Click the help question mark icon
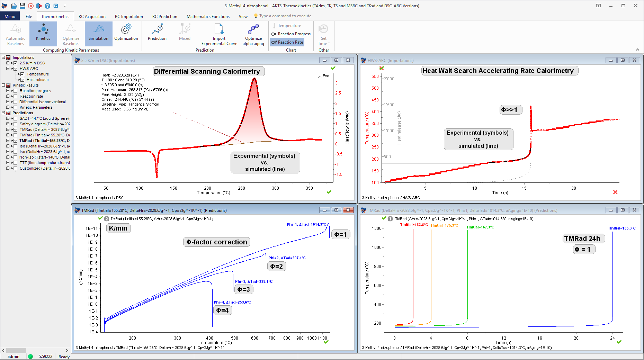Viewport: 644px width, 360px height. pos(47,6)
